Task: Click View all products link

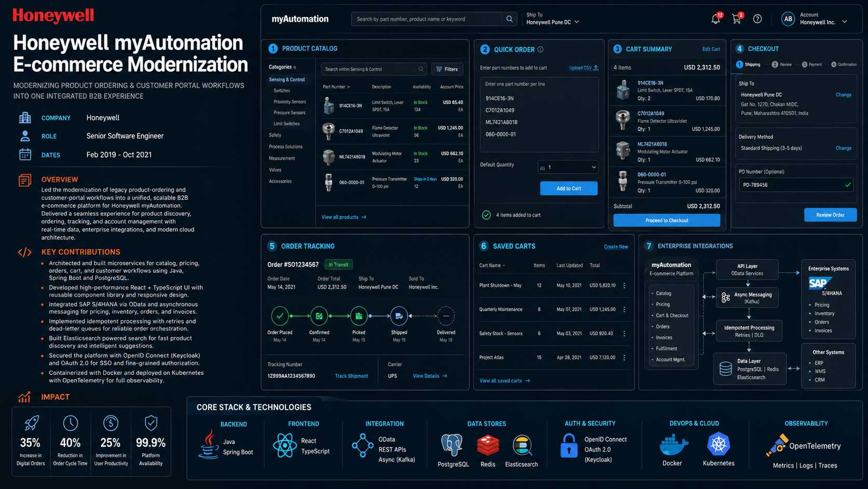Action: pos(344,217)
